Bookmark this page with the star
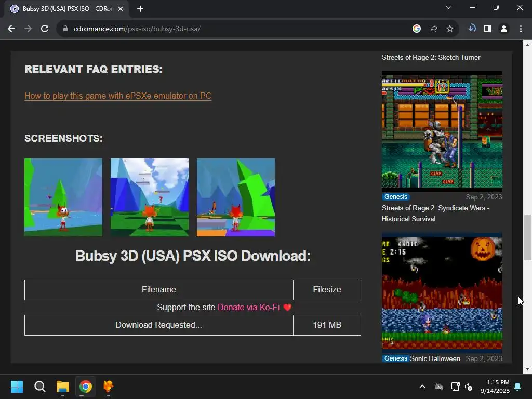Image resolution: width=532 pixels, height=399 pixels. tap(450, 29)
